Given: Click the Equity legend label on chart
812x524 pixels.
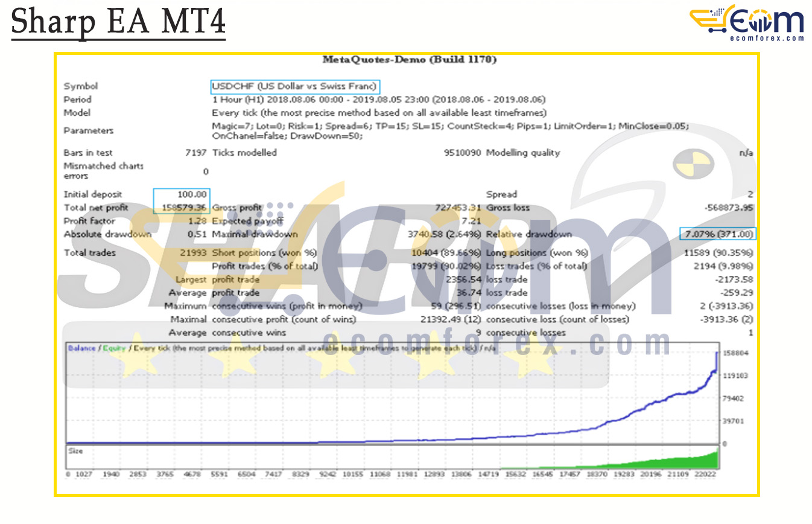Looking at the screenshot, I should point(114,348).
